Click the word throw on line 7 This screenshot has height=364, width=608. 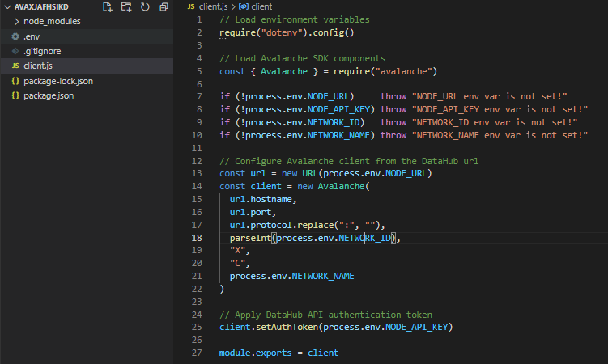(x=393, y=96)
